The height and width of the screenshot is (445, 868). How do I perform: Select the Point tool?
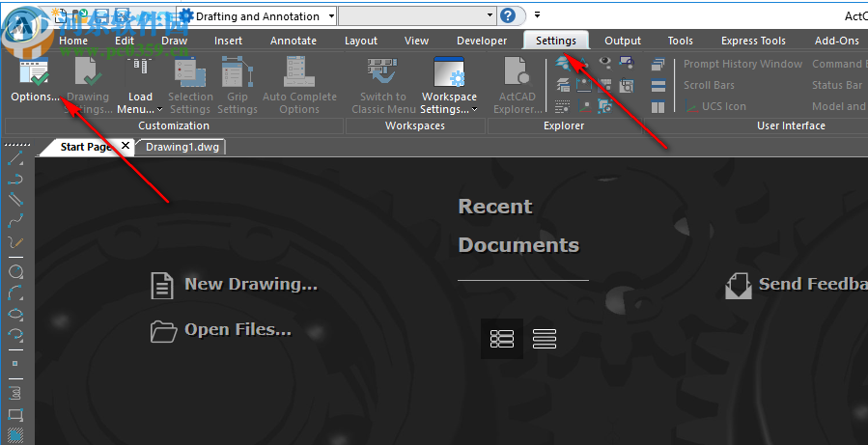(15, 364)
